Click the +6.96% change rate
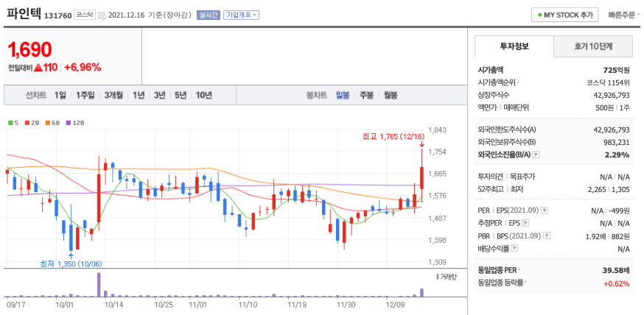This screenshot has width=644, height=315. (x=83, y=68)
